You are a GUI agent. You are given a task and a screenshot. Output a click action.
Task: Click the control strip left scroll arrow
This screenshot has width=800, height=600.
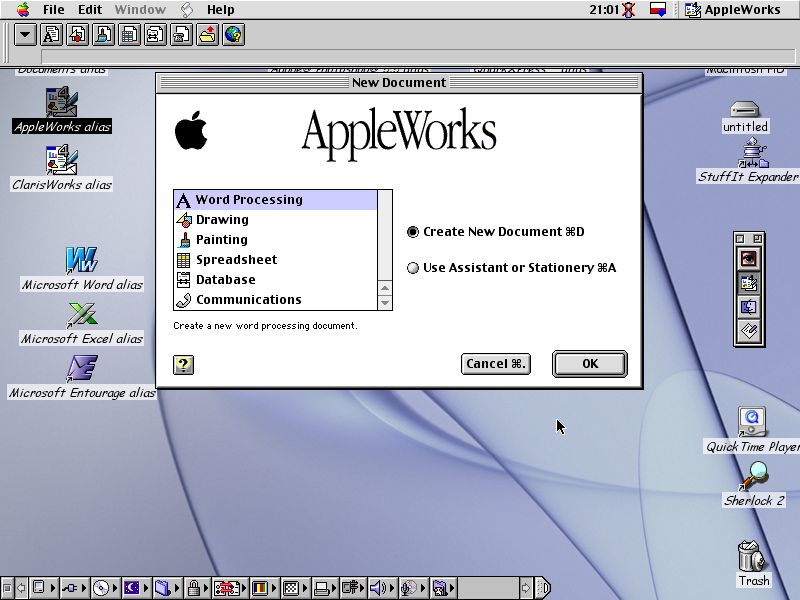(21, 588)
